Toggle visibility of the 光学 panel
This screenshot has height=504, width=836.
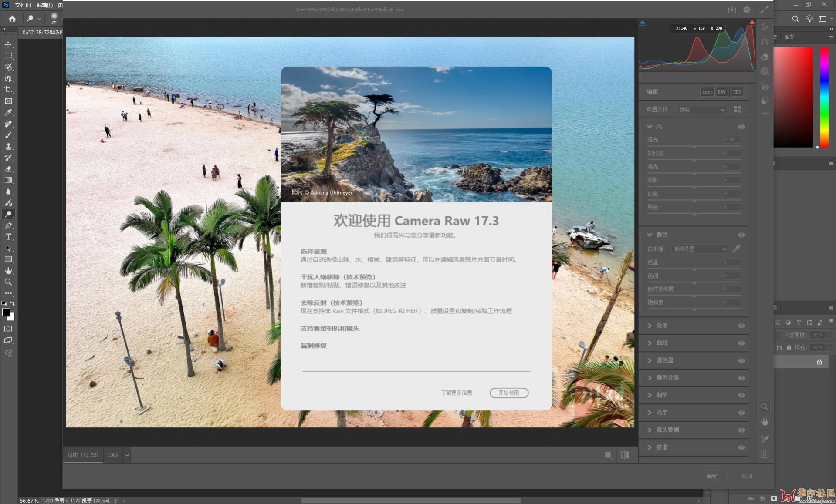[x=741, y=413]
